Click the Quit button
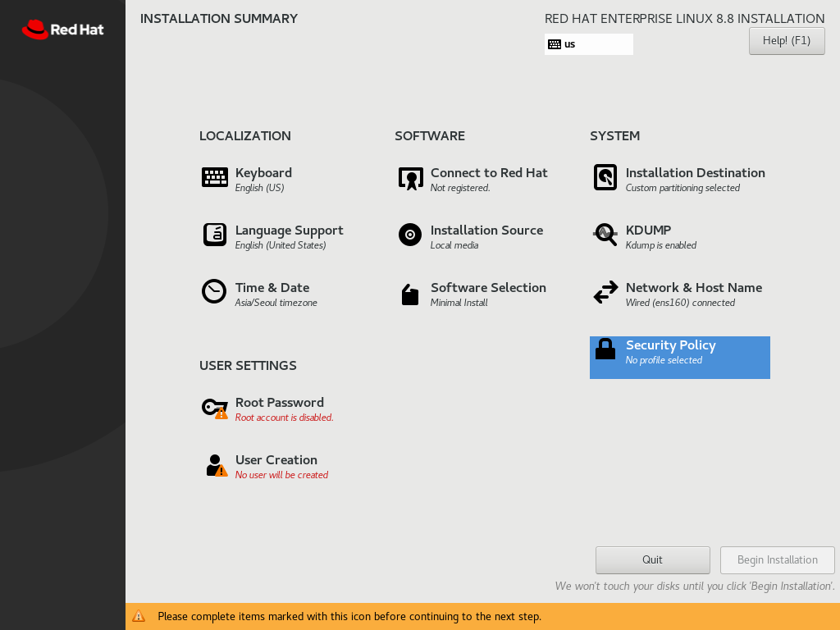 [652, 559]
